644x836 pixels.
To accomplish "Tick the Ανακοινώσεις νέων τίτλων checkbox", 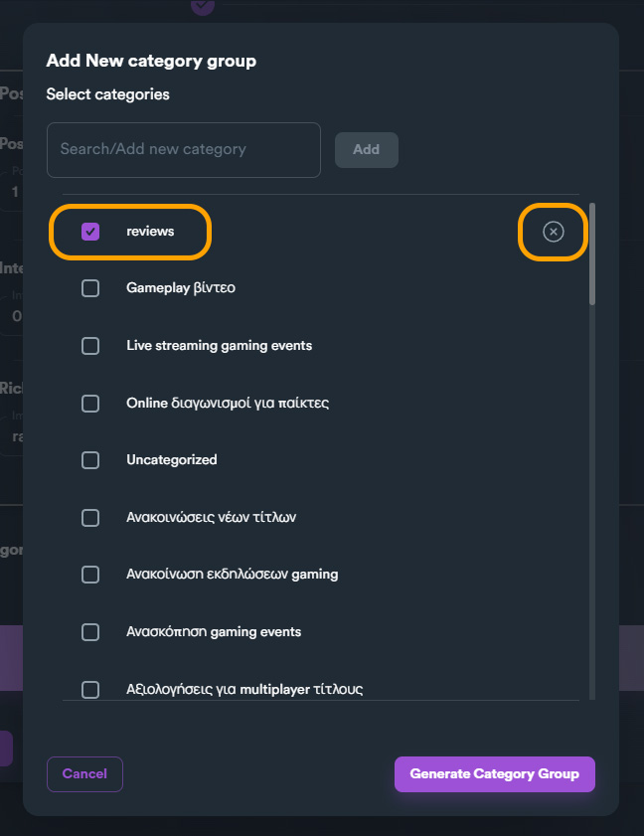I will pyautogui.click(x=90, y=518).
